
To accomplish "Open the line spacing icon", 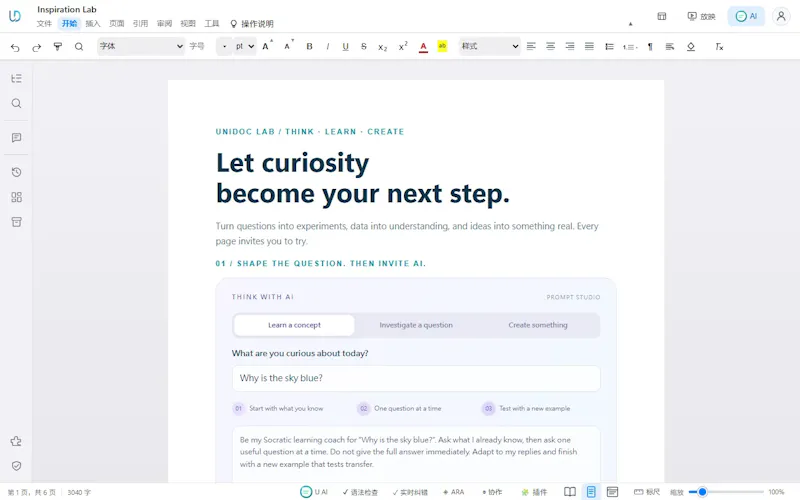I will click(x=670, y=46).
